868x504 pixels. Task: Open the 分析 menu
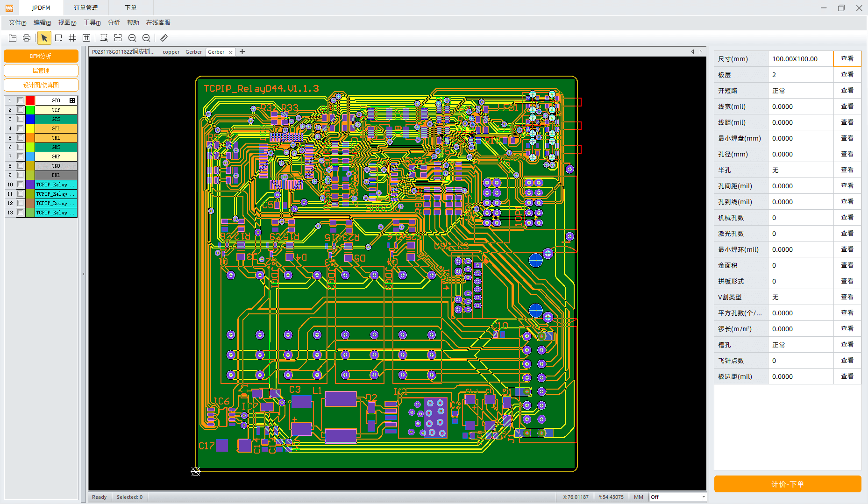pyautogui.click(x=114, y=22)
